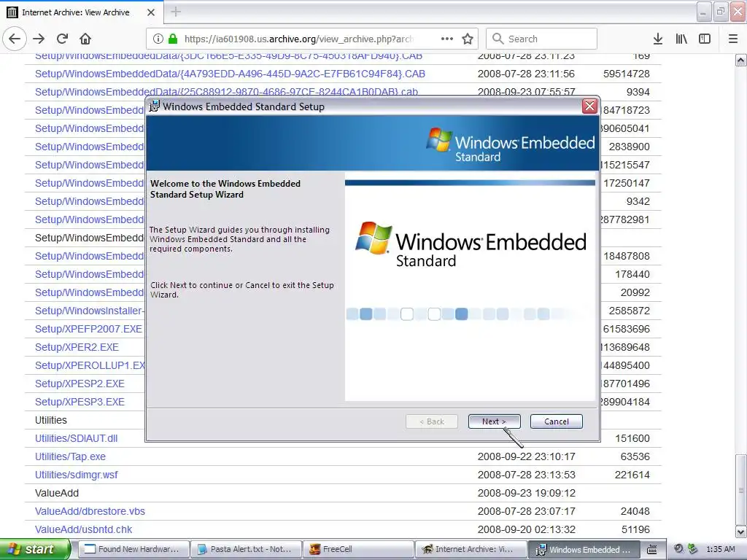The height and width of the screenshot is (560, 747).
Task: Click the Firefox Search box
Action: point(542,39)
